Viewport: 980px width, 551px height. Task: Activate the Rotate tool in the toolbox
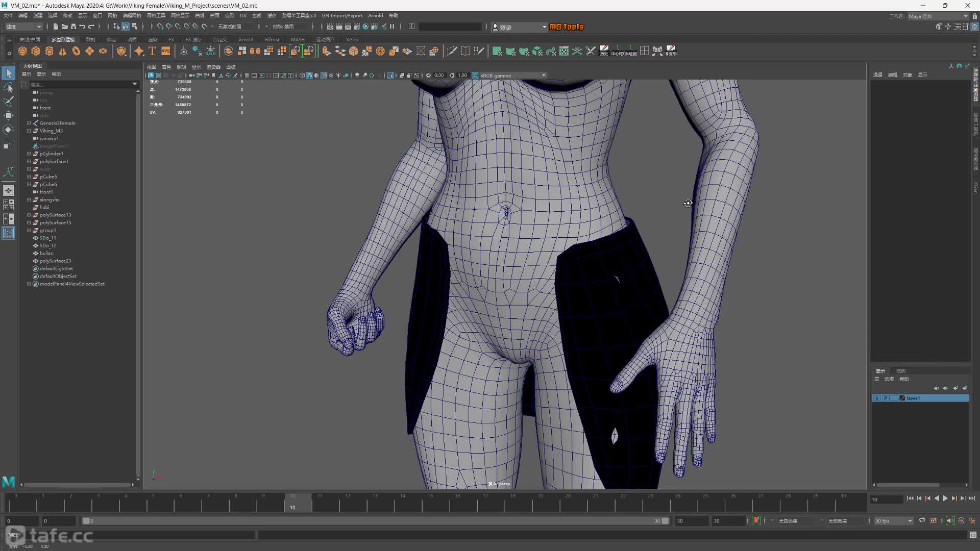coord(8,130)
